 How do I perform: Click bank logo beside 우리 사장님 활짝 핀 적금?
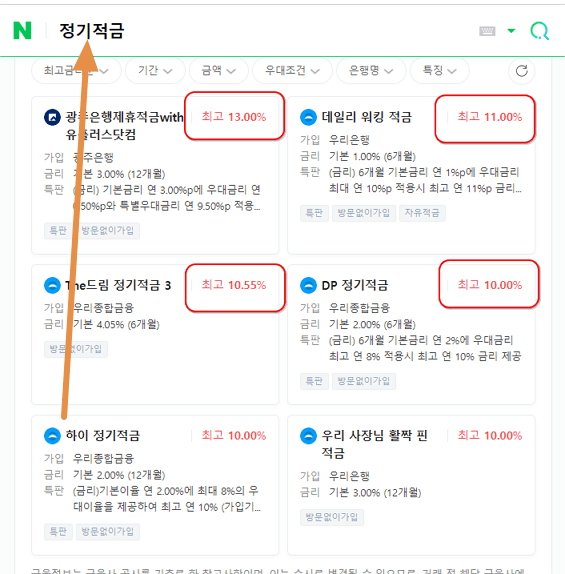tap(308, 436)
